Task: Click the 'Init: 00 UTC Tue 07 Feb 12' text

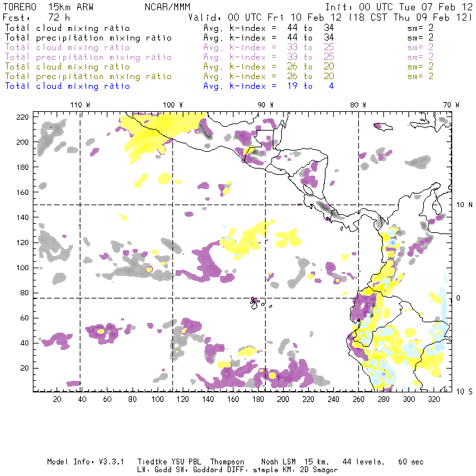Action: pos(399,7)
